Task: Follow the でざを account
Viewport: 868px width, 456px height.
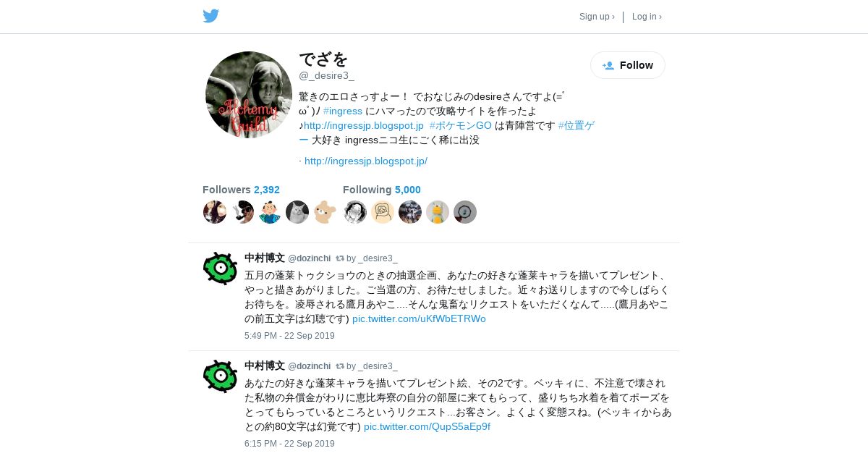Action: point(628,65)
